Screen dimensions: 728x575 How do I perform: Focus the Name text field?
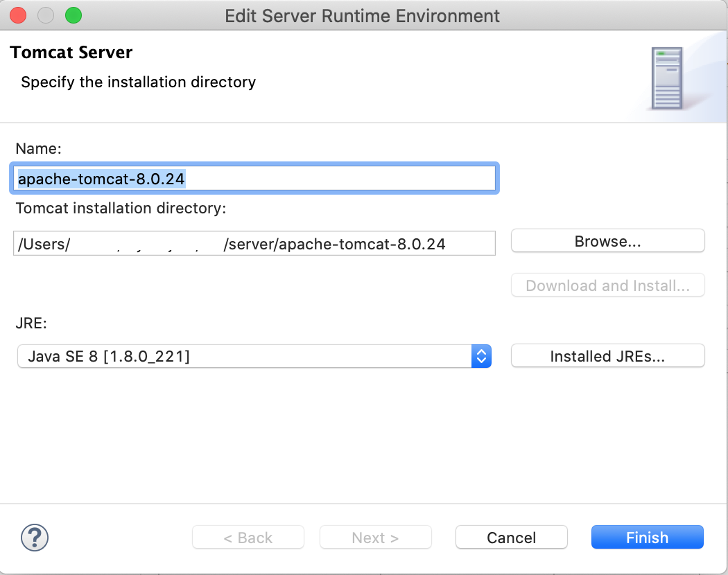(254, 178)
